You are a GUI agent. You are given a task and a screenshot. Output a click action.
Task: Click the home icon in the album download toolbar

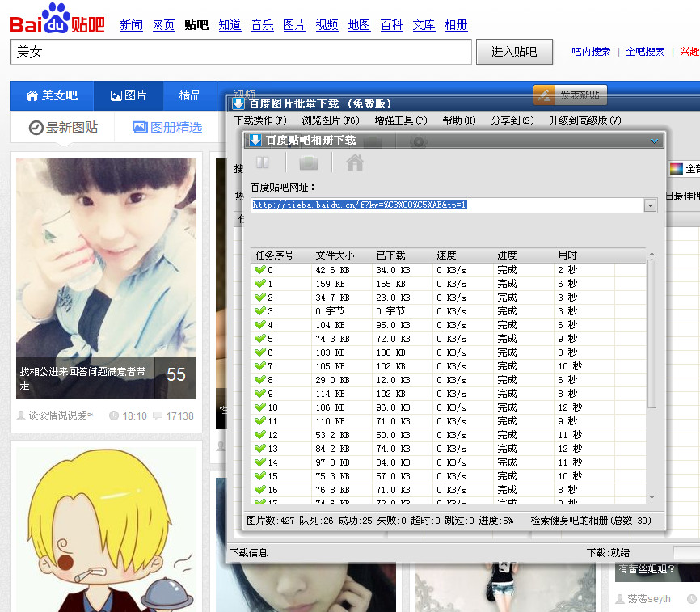[354, 163]
